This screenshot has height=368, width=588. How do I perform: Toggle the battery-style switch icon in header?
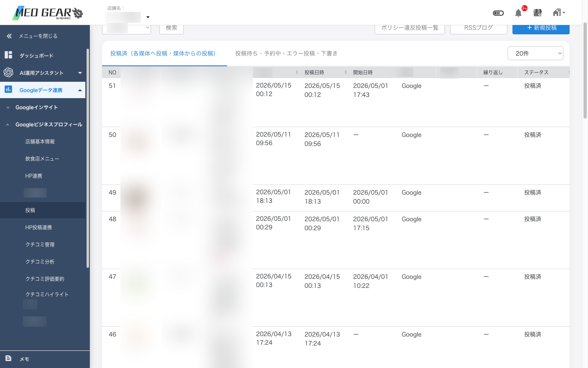498,13
